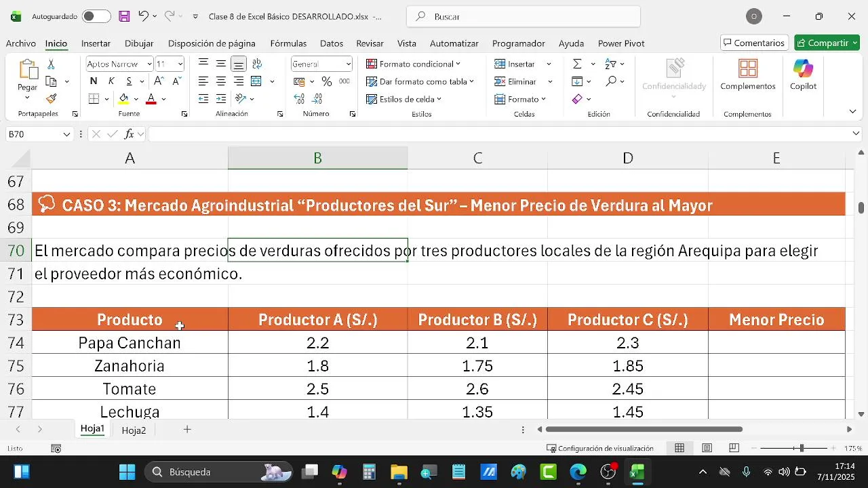
Task: Open the Insertar tab
Action: point(96,43)
